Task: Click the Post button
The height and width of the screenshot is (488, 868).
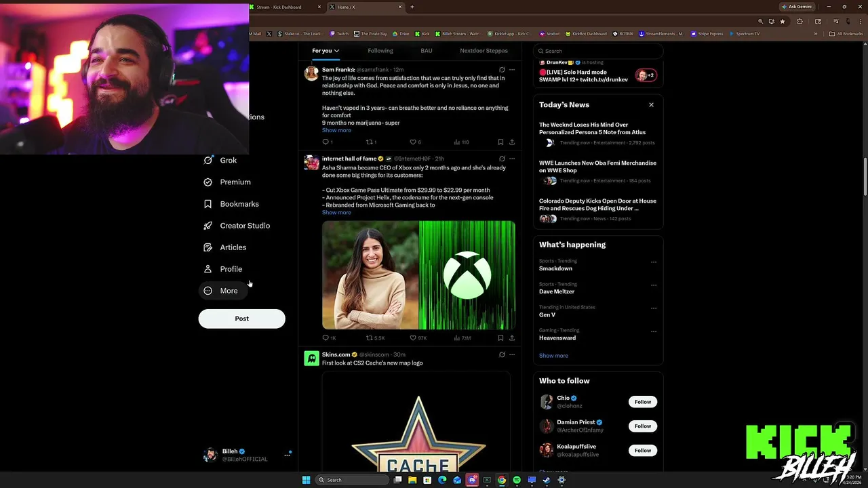Action: tap(241, 319)
